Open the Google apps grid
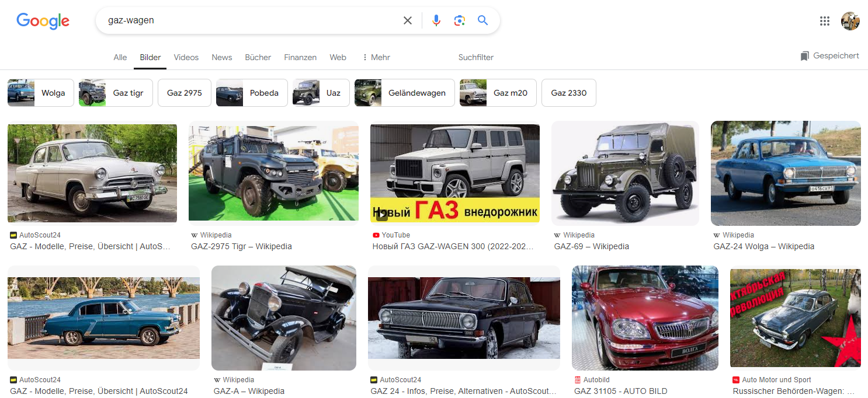The height and width of the screenshot is (398, 868). pyautogui.click(x=824, y=21)
